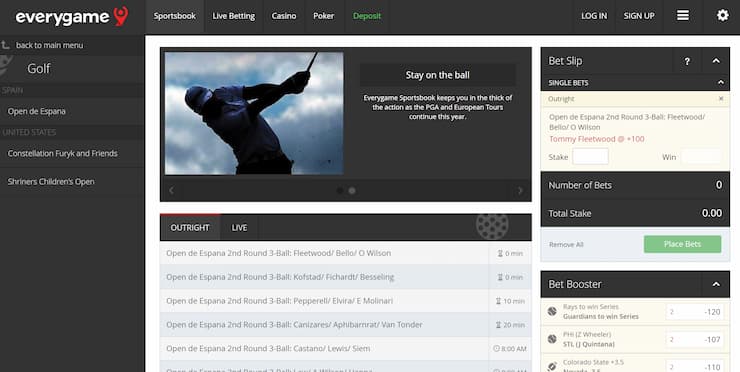Image resolution: width=740 pixels, height=372 pixels.
Task: Click hourglass icon on Pepperell/ Elvira row
Action: click(x=498, y=301)
